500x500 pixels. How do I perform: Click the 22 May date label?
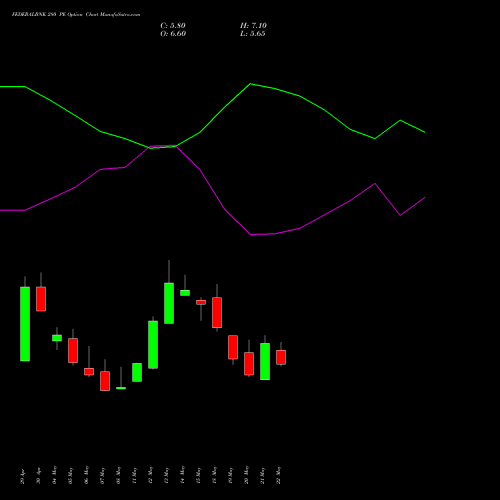pos(279,475)
